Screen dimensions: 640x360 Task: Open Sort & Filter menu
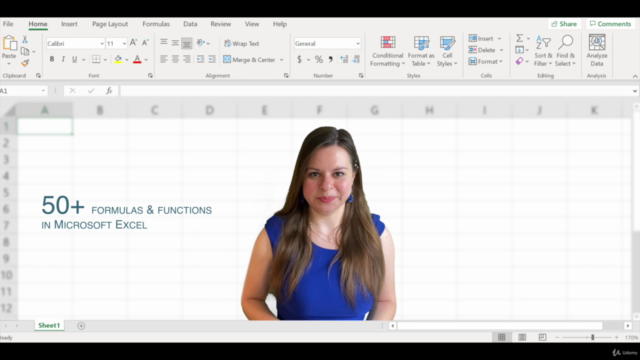point(543,51)
